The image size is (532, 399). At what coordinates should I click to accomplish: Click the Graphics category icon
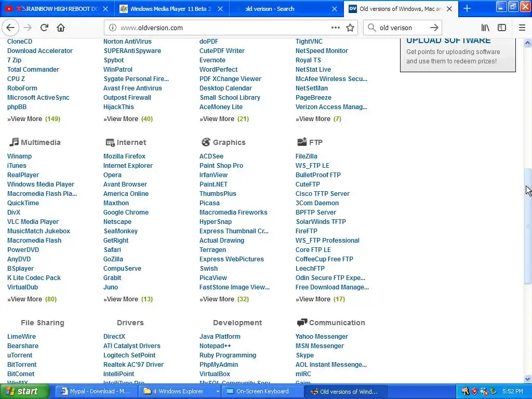tap(206, 142)
